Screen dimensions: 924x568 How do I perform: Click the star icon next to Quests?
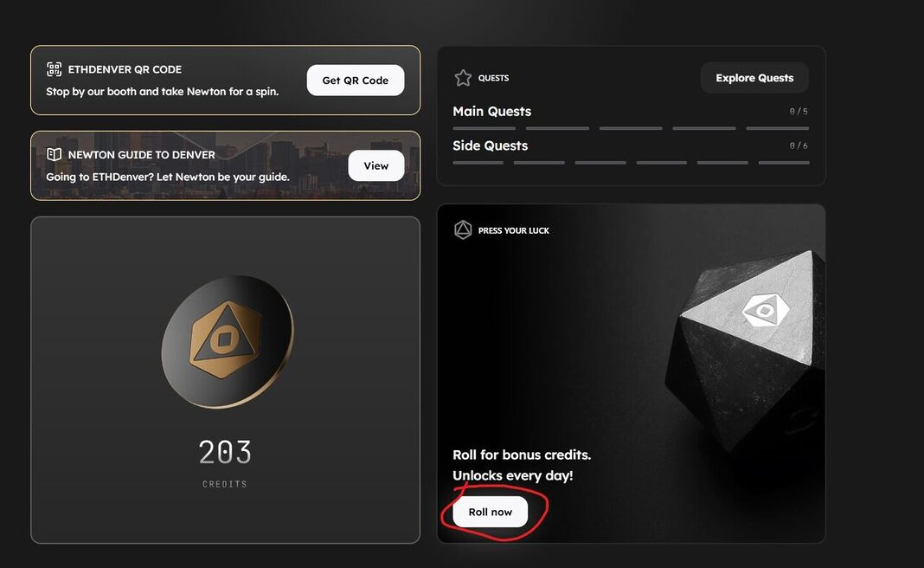463,78
